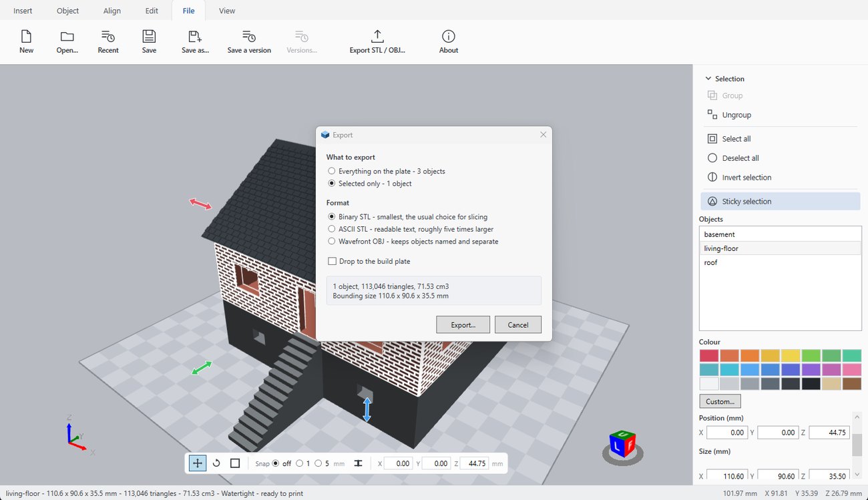Screen dimensions: 868x500
Task: Select roof in Objects list
Action: pyautogui.click(x=780, y=262)
